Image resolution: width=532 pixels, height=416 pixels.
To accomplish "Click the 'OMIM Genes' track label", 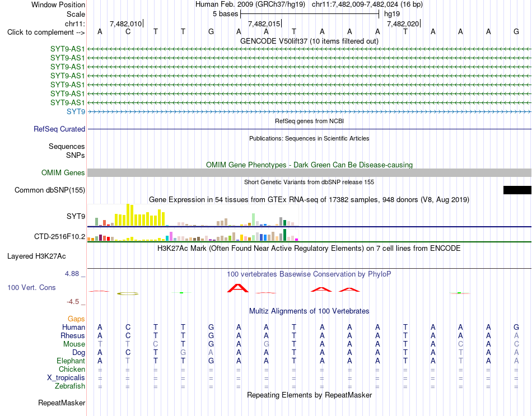I will coord(63,172).
